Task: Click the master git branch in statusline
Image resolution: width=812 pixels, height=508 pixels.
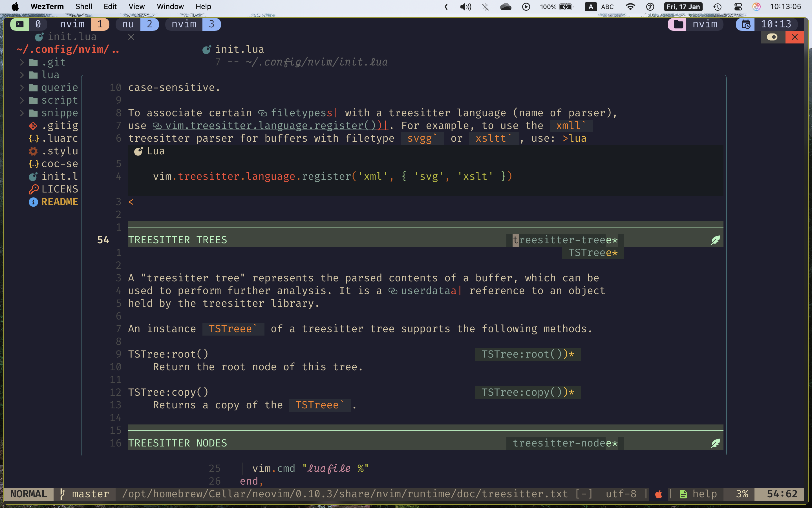Action: coord(84,494)
